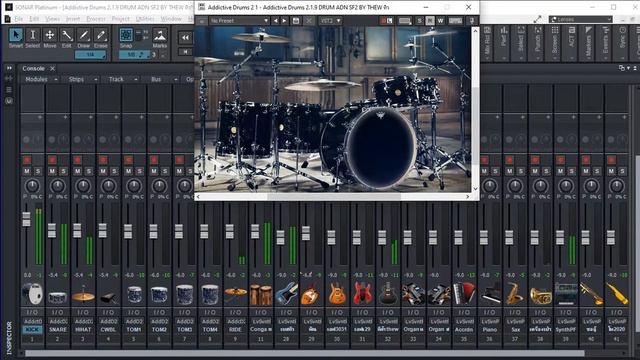Click the Conga track icon

point(261,294)
